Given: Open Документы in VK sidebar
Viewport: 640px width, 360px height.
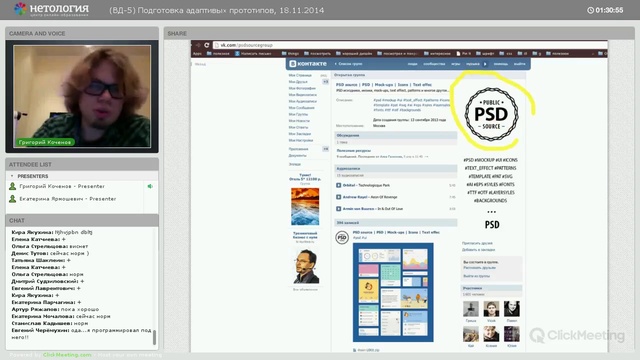Looking at the screenshot, I should [298, 156].
